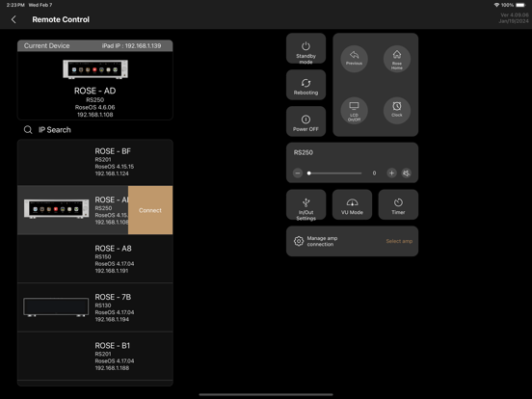Select the ROSE - B1 device
The width and height of the screenshot is (532, 399).
click(x=95, y=356)
